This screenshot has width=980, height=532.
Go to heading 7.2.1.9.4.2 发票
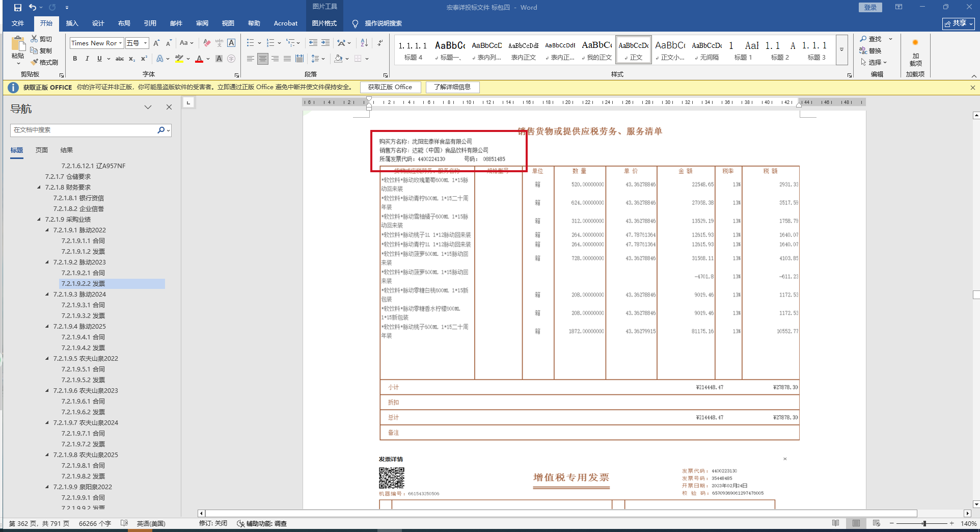pos(83,348)
